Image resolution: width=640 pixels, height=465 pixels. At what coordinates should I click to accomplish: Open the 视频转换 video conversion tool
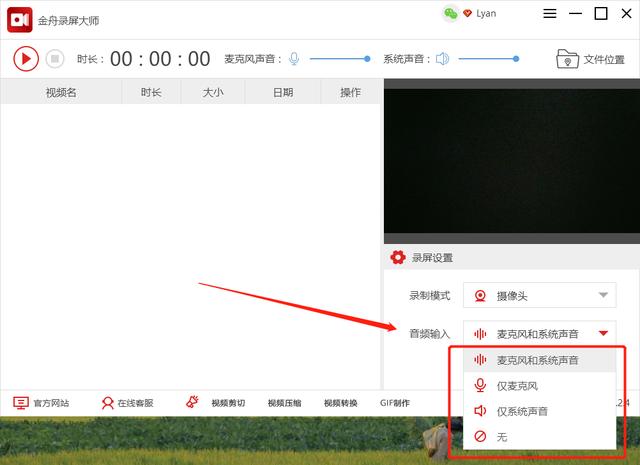[341, 403]
